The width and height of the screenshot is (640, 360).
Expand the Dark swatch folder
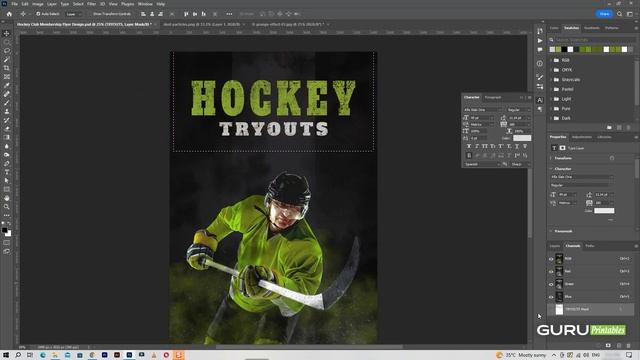pyautogui.click(x=551, y=118)
